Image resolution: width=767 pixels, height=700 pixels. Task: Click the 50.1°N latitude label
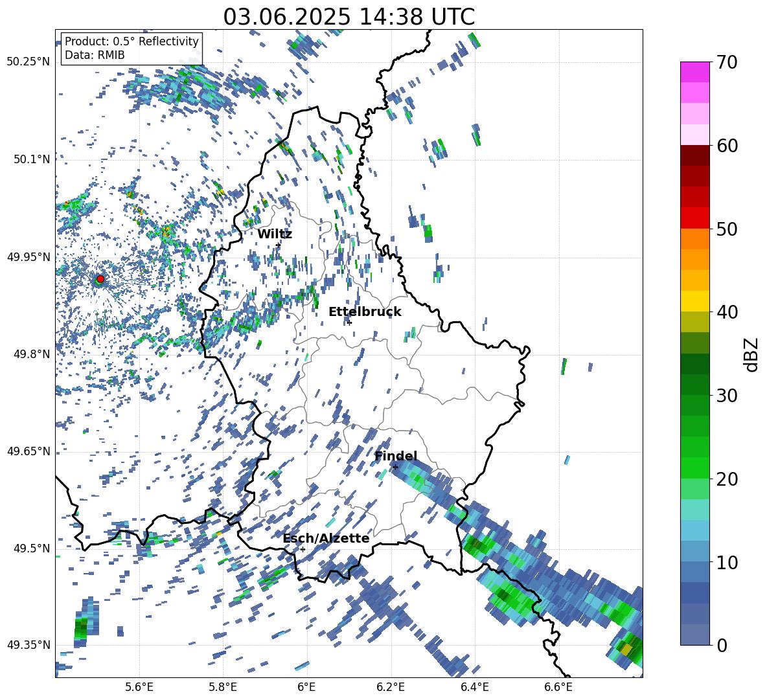(x=32, y=159)
